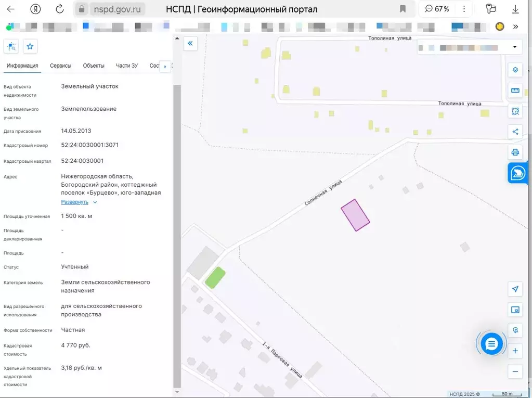Screen dimensions: 532x398
Task: Switch to the Объекты tab
Action: point(94,66)
